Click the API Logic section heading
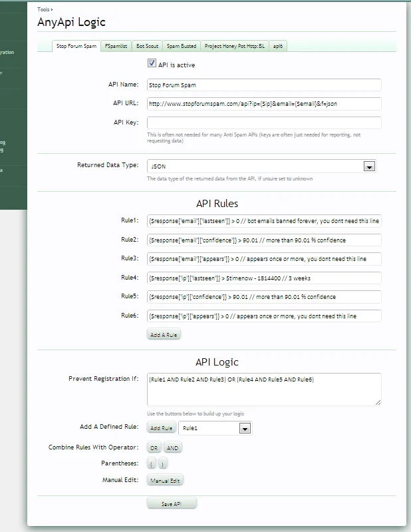The height and width of the screenshot is (532, 411). click(217, 362)
